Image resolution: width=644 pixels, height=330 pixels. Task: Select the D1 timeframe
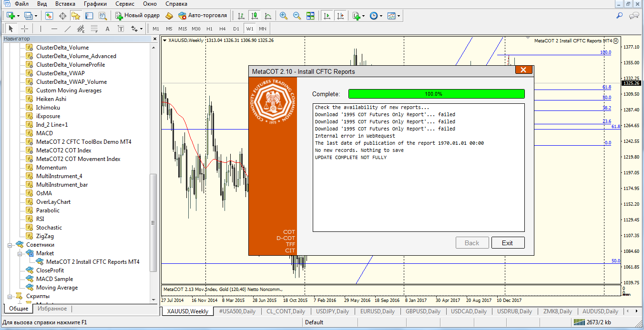click(236, 29)
